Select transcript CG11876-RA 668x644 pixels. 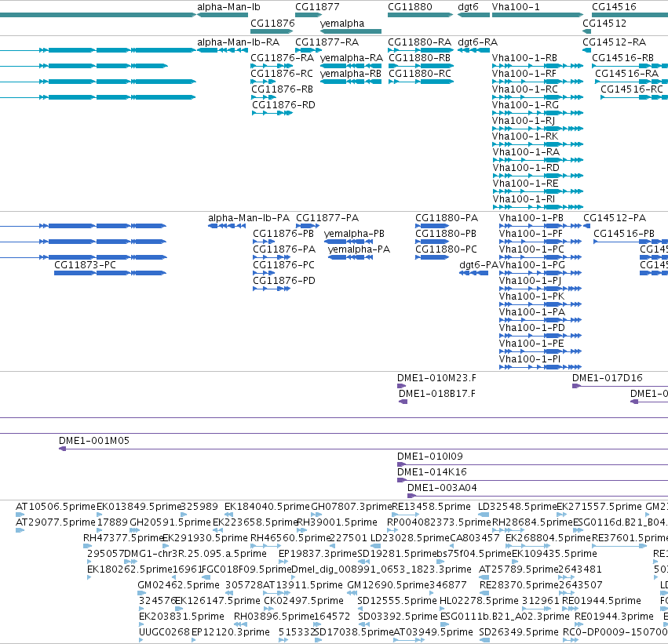(282, 58)
